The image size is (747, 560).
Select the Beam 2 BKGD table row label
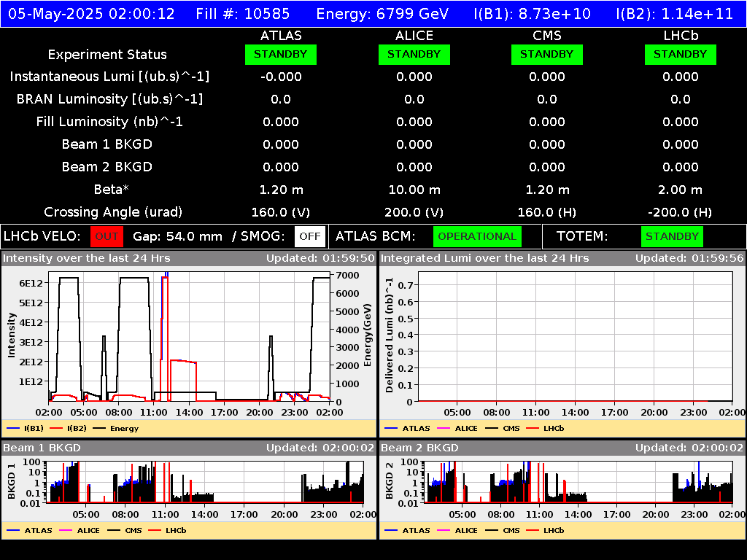click(107, 167)
